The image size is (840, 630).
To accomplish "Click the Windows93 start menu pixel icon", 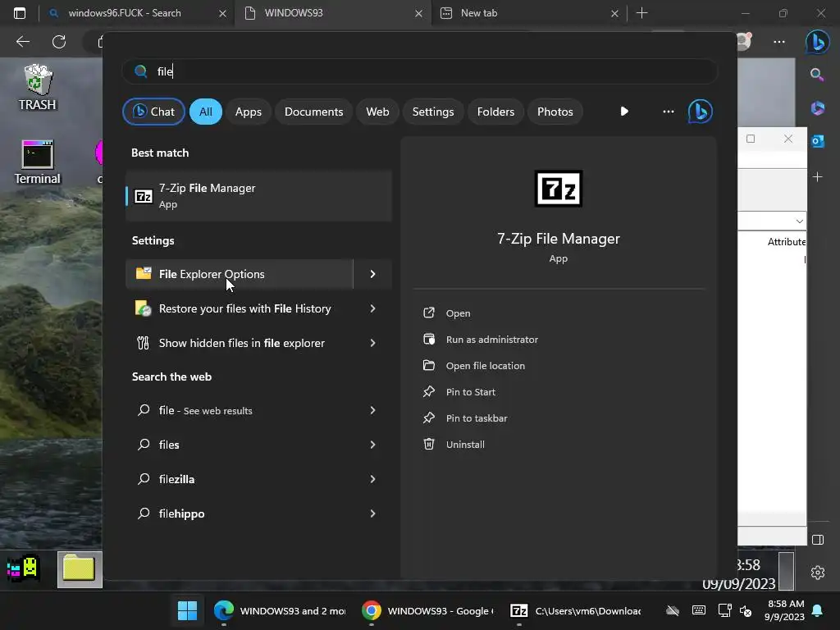I will (x=24, y=568).
